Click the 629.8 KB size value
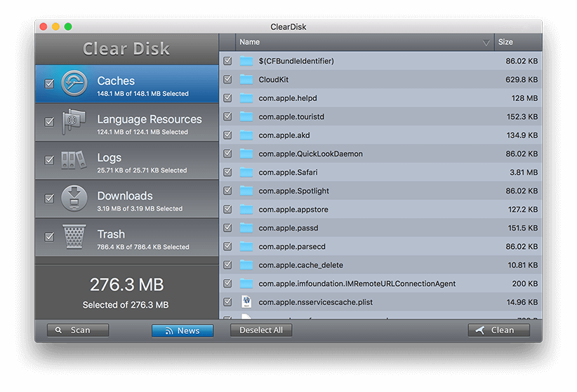Screen dimensions: 577x392 pyautogui.click(x=522, y=79)
